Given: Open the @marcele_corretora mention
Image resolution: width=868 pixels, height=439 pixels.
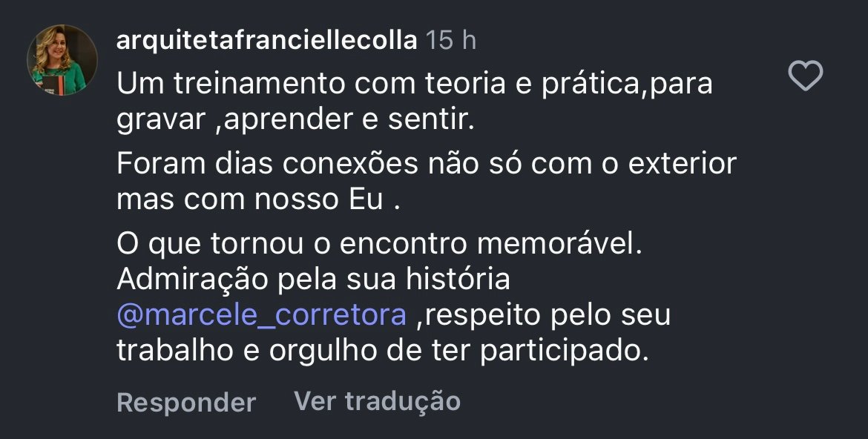Looking at the screenshot, I should click(262, 315).
